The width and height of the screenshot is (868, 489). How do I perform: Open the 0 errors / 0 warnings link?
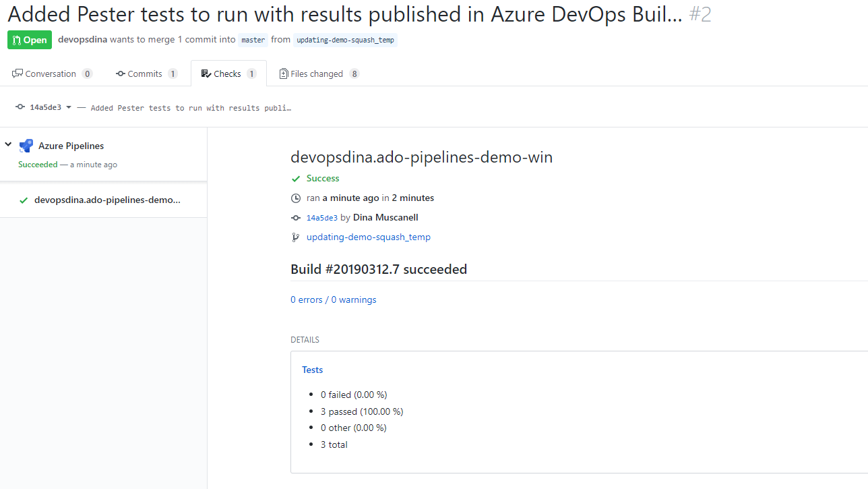(334, 299)
